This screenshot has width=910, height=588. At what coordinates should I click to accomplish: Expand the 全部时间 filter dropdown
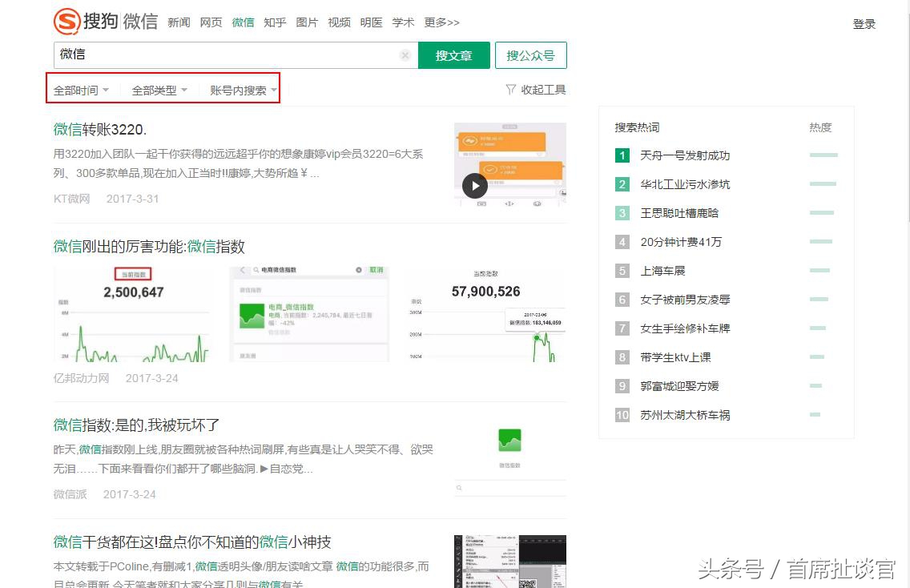point(81,91)
